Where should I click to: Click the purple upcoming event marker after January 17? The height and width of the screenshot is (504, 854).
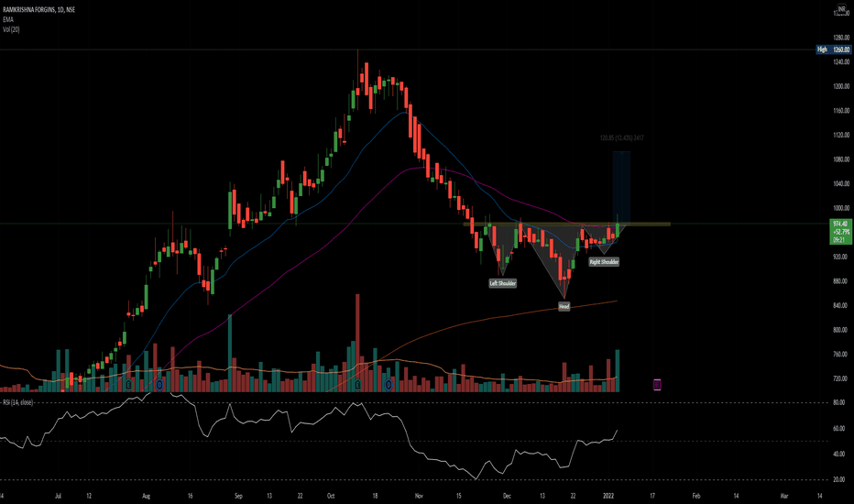click(657, 385)
